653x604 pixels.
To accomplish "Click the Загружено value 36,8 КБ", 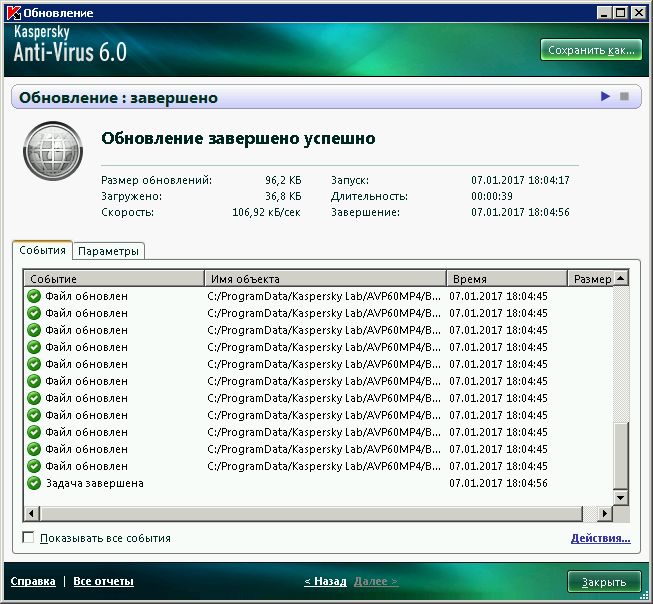I will pyautogui.click(x=283, y=196).
